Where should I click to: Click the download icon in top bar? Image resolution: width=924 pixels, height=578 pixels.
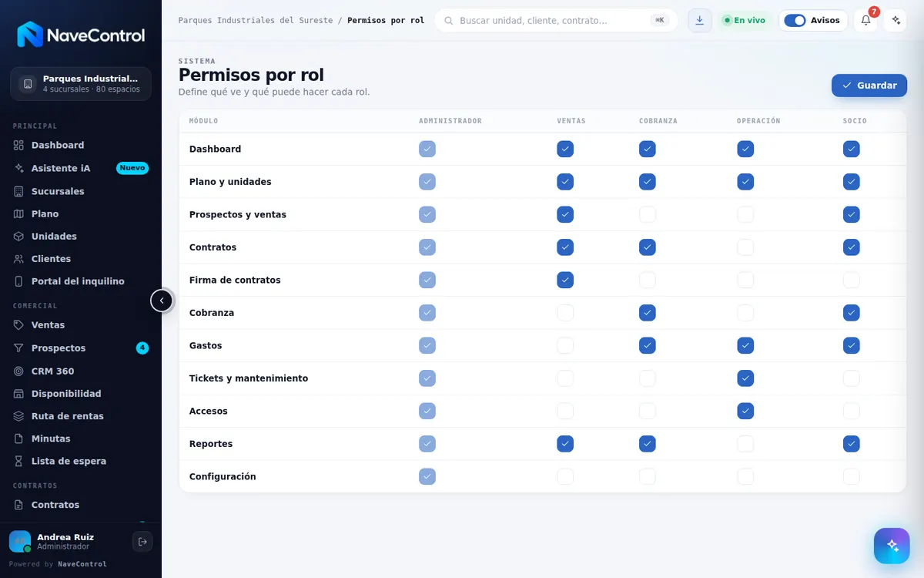pyautogui.click(x=700, y=20)
